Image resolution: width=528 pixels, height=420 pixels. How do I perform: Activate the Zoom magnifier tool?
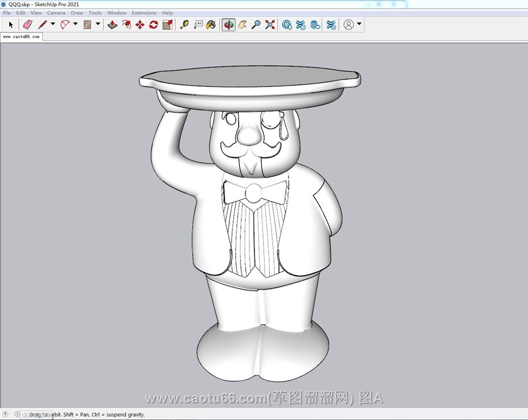point(256,25)
